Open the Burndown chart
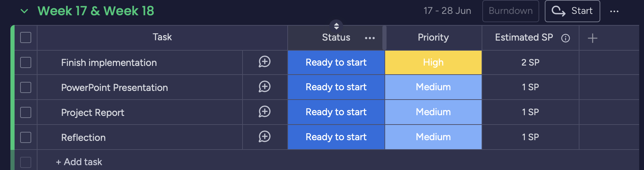Screen dimensions: 644x170 510,11
